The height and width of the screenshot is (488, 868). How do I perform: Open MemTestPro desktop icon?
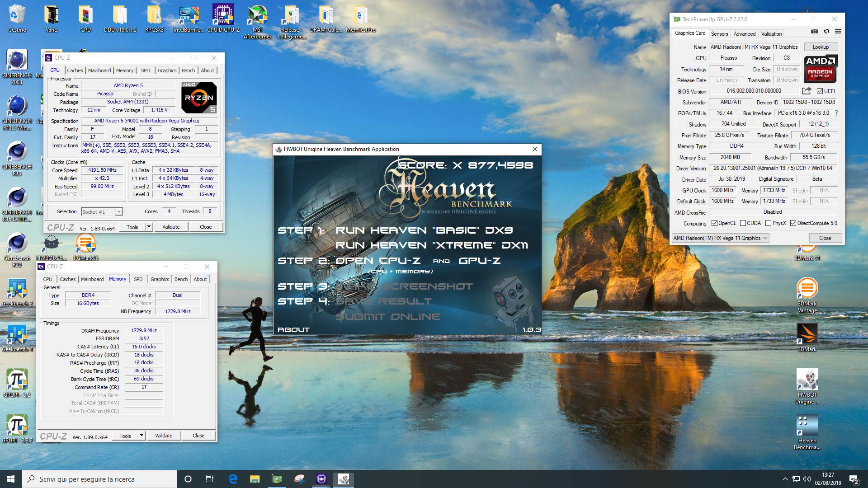point(360,18)
